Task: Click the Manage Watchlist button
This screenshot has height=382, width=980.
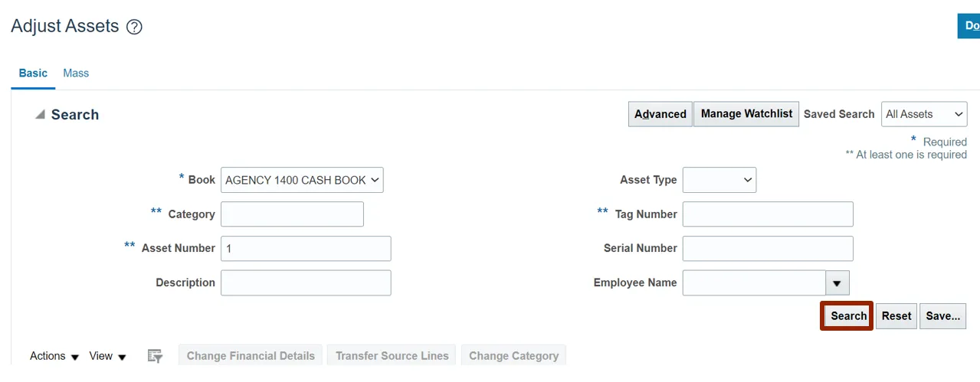Action: coord(746,114)
